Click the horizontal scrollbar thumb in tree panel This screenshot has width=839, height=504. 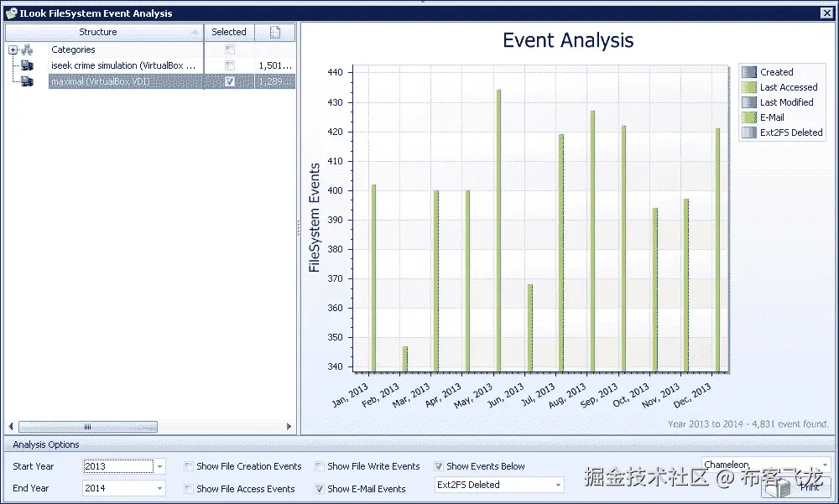click(88, 426)
